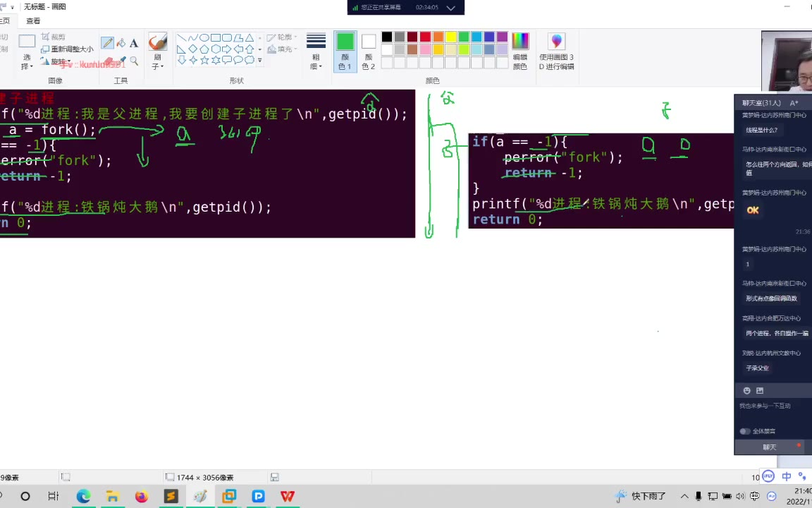This screenshot has width=812, height=508.
Task: Insert image using chat picture icon
Action: [x=760, y=390]
